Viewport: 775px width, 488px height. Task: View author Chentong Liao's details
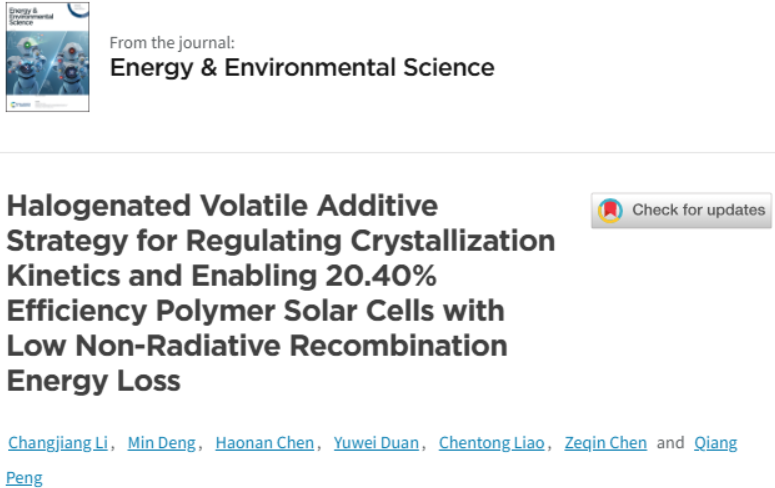click(492, 443)
